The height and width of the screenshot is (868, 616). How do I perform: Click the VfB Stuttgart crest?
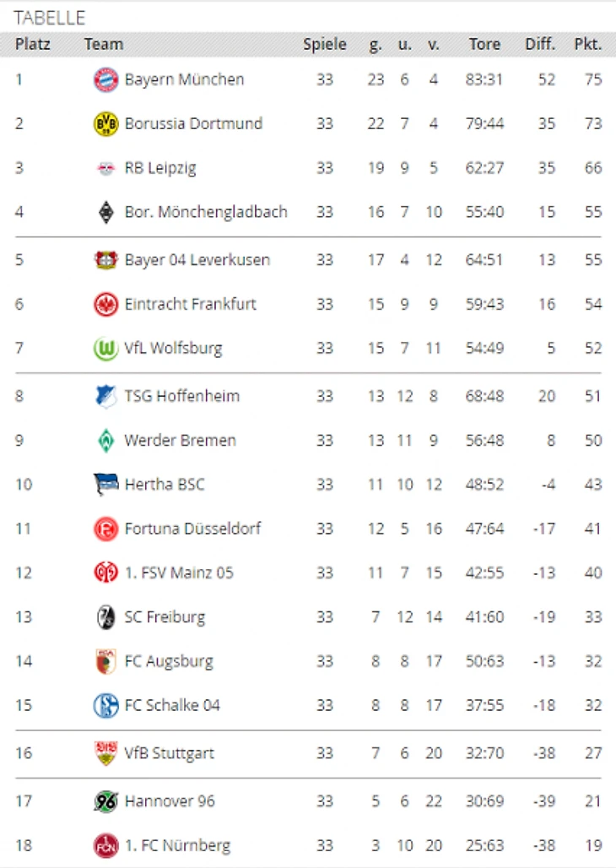coord(105,753)
